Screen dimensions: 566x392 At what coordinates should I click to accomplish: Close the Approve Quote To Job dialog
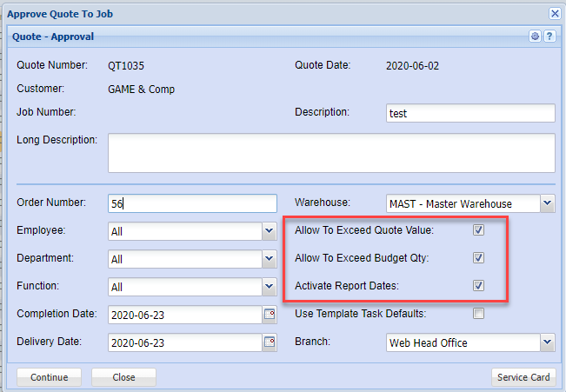point(555,13)
